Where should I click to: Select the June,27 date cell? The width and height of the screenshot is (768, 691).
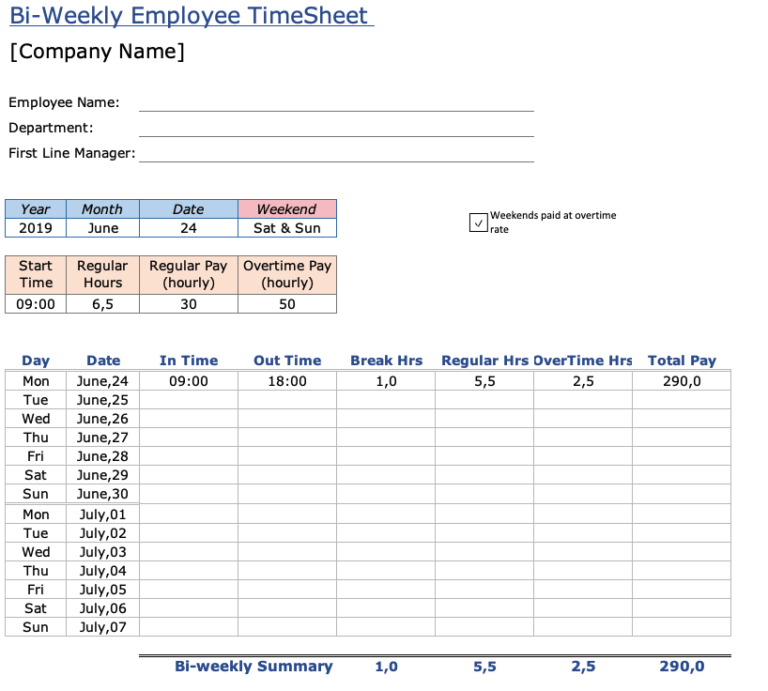tap(103, 437)
